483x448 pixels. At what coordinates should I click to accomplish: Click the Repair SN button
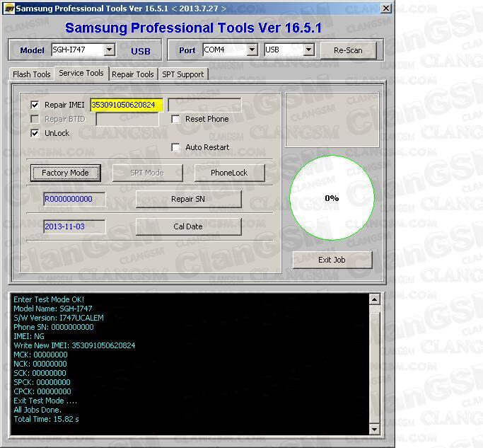click(x=188, y=199)
